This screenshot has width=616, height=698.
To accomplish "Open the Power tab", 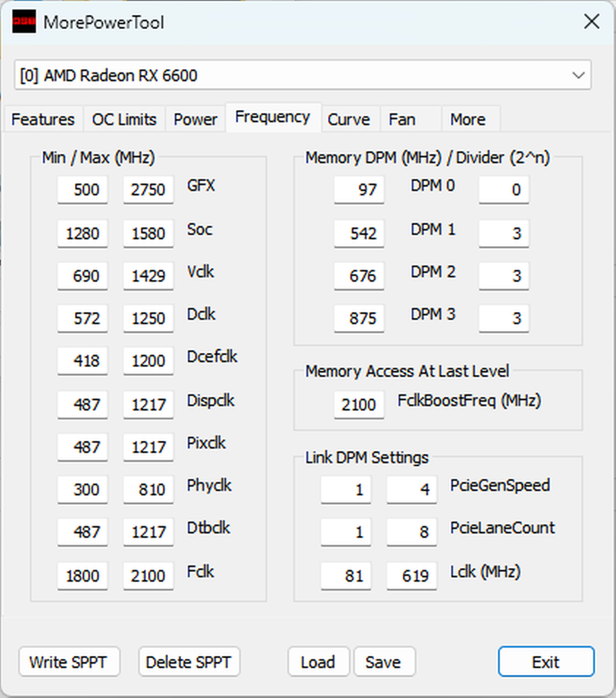I will pyautogui.click(x=195, y=120).
